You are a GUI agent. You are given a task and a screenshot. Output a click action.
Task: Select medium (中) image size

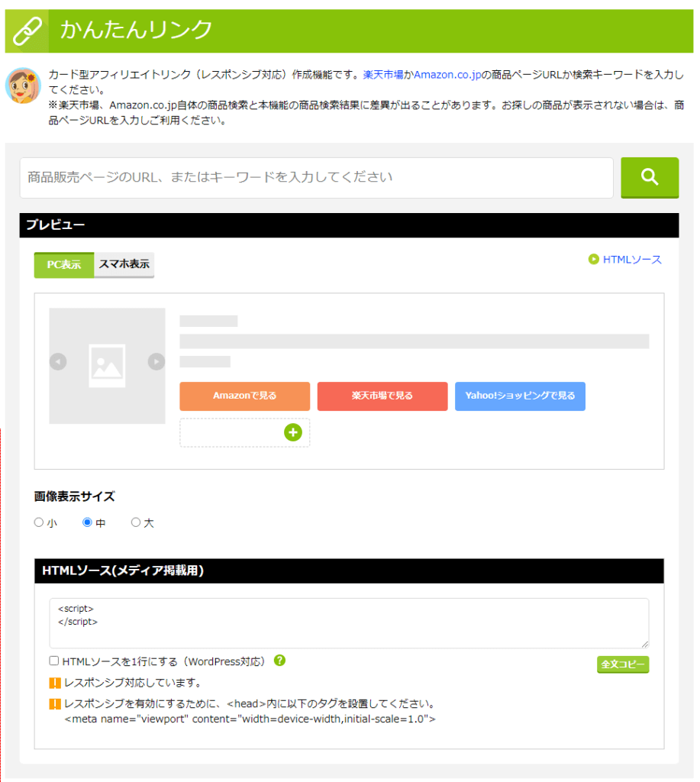(87, 522)
